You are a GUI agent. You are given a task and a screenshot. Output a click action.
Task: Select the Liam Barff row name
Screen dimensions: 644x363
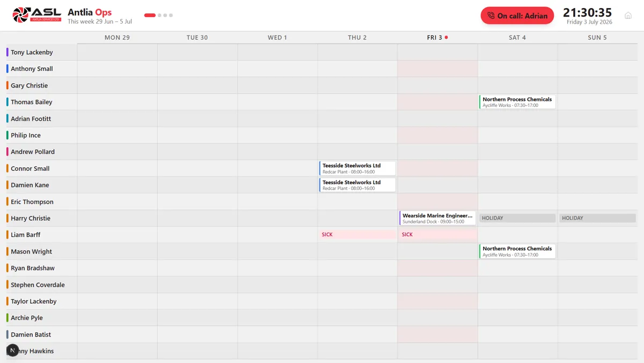(26, 235)
